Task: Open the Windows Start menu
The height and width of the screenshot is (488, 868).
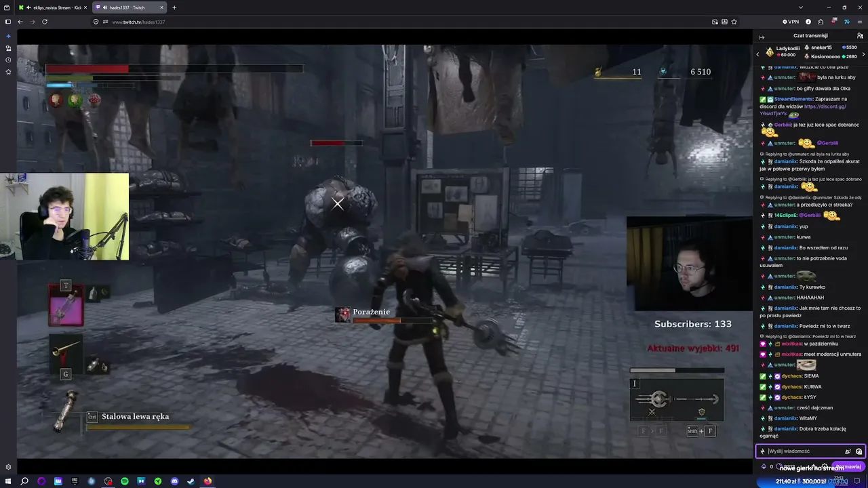Action: (x=7, y=481)
